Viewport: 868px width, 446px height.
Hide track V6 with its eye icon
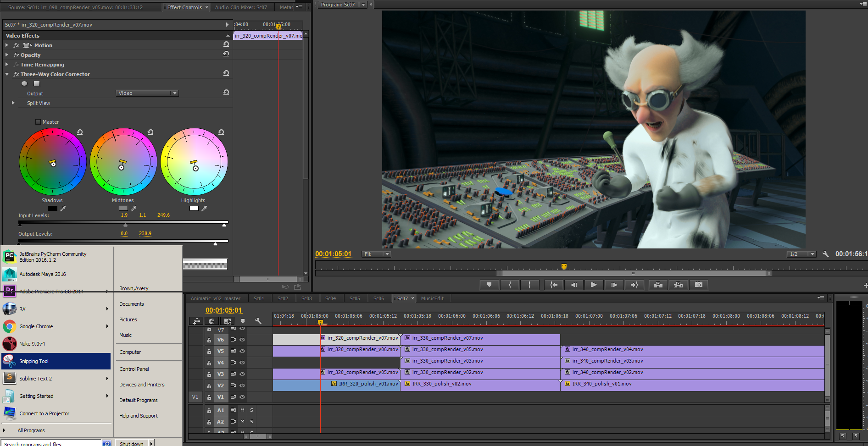coord(242,340)
